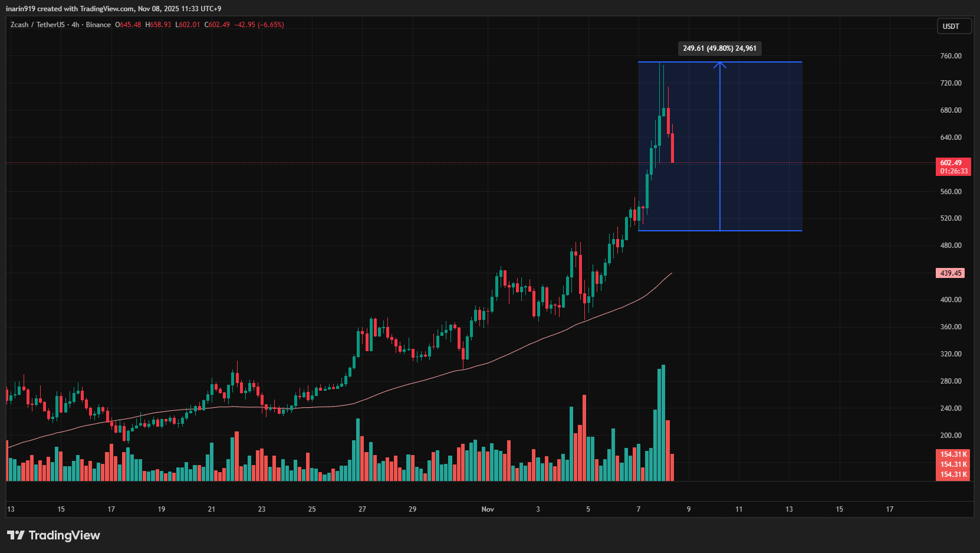Click the 720.00 price axis label
The height and width of the screenshot is (553, 980).
[x=951, y=83]
